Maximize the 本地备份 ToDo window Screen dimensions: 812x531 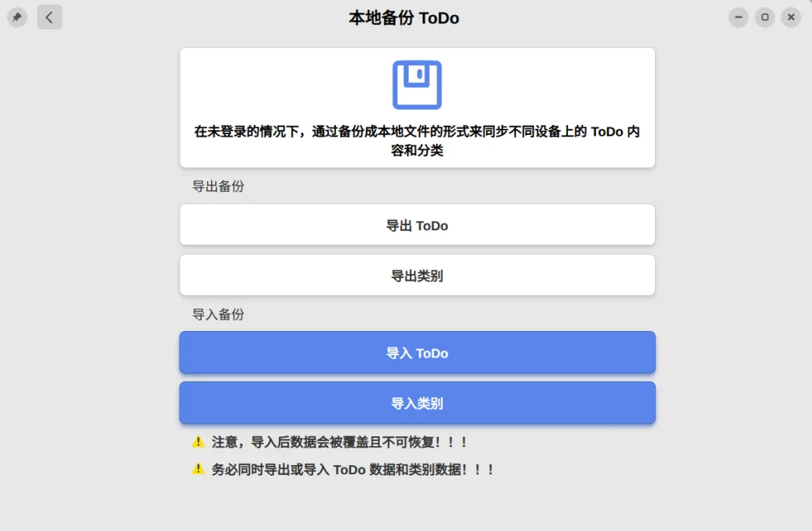pyautogui.click(x=765, y=17)
